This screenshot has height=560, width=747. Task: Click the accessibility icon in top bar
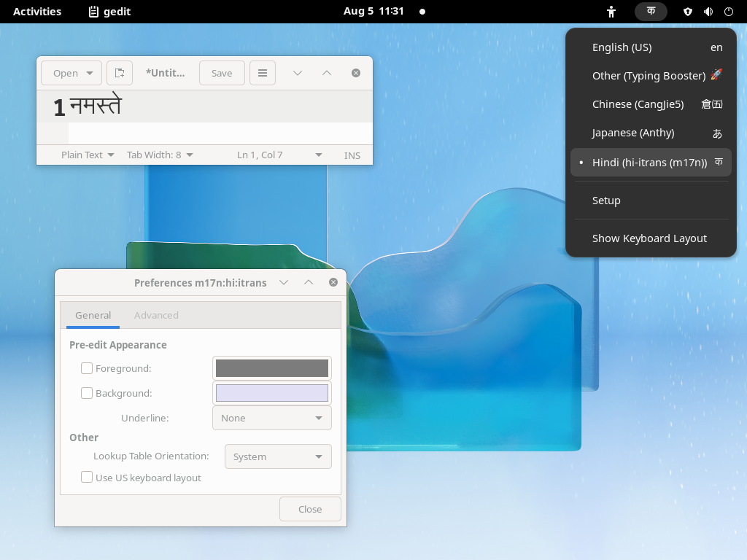click(x=611, y=12)
